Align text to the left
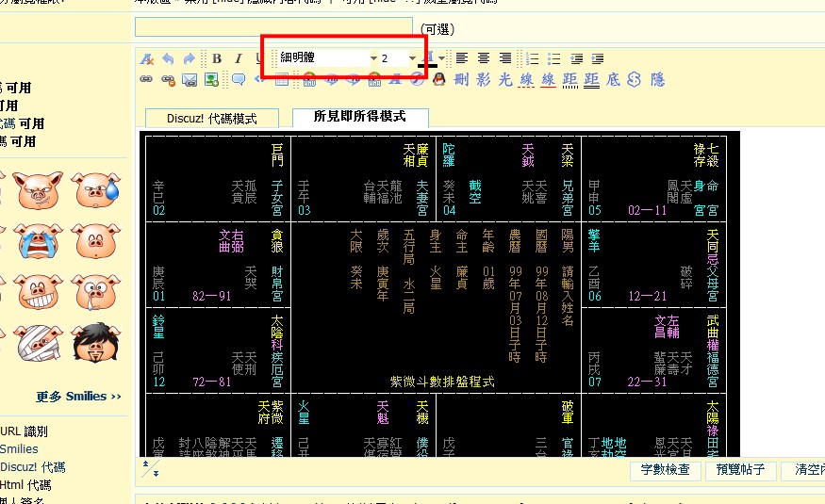Viewport: 825px width, 504px height. (462, 58)
